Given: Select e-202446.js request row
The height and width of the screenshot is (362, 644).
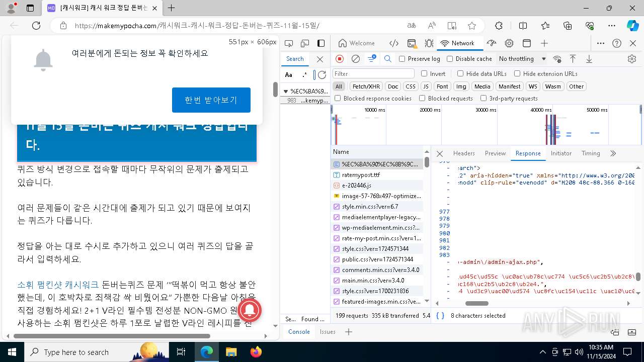Looking at the screenshot, I should tap(378, 186).
